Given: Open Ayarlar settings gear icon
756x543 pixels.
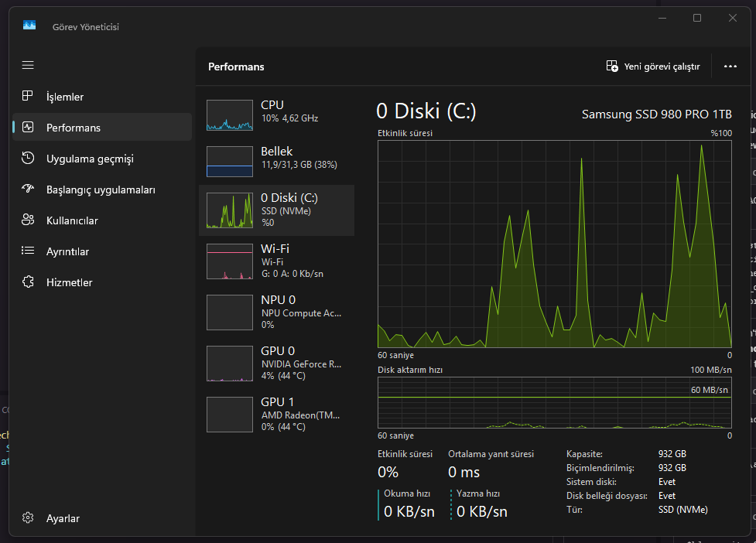Looking at the screenshot, I should [28, 518].
